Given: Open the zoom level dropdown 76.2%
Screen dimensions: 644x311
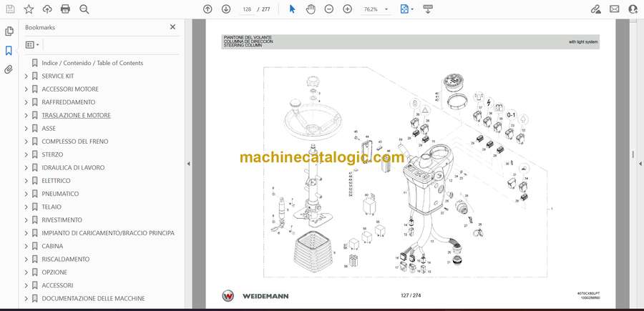Looking at the screenshot, I should (x=375, y=9).
